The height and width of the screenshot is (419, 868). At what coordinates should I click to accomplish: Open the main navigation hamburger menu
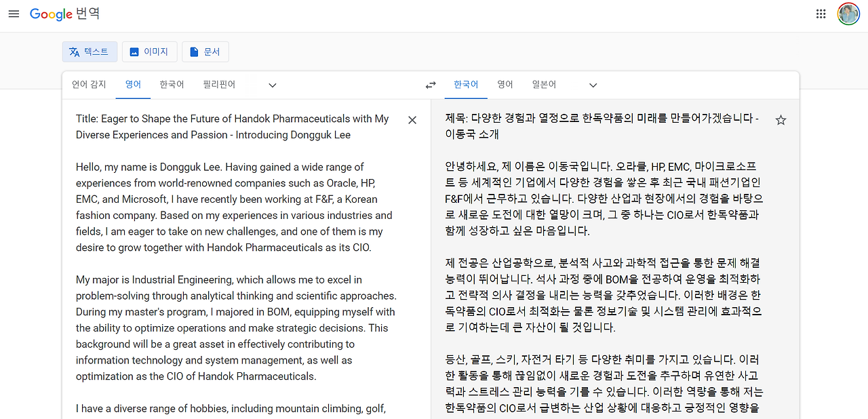pyautogui.click(x=14, y=14)
